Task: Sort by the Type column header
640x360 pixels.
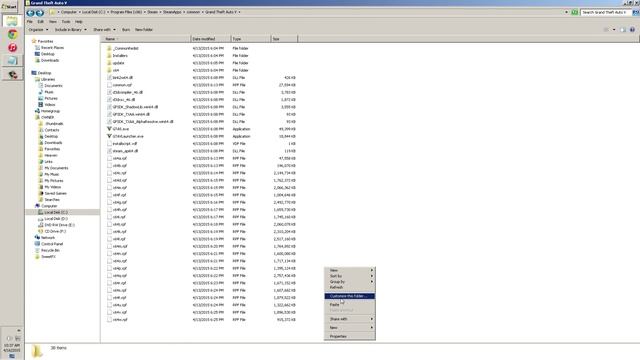Action: click(x=251, y=39)
